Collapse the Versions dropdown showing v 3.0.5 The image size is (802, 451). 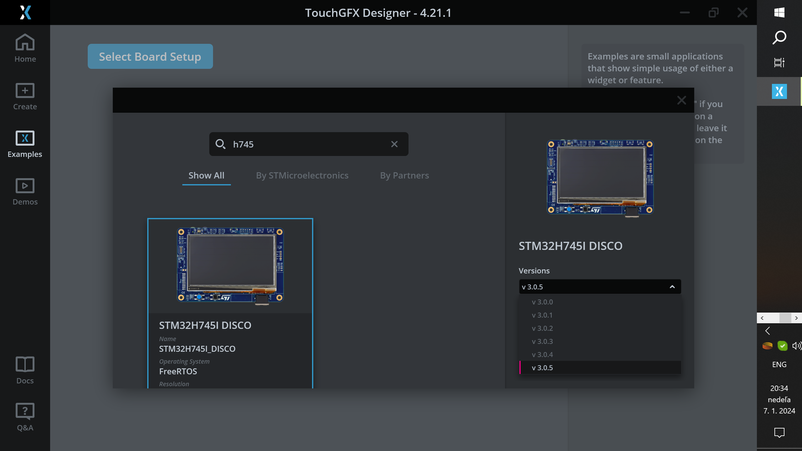click(599, 287)
